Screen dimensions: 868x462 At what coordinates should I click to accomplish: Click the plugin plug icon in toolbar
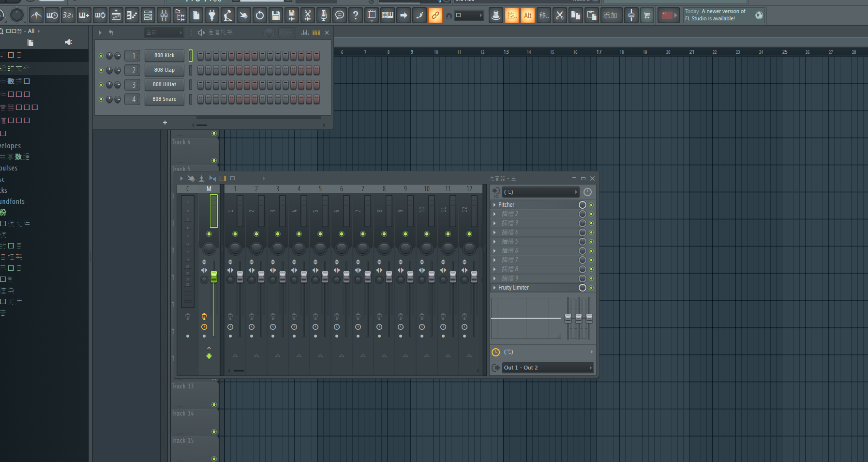(212, 15)
